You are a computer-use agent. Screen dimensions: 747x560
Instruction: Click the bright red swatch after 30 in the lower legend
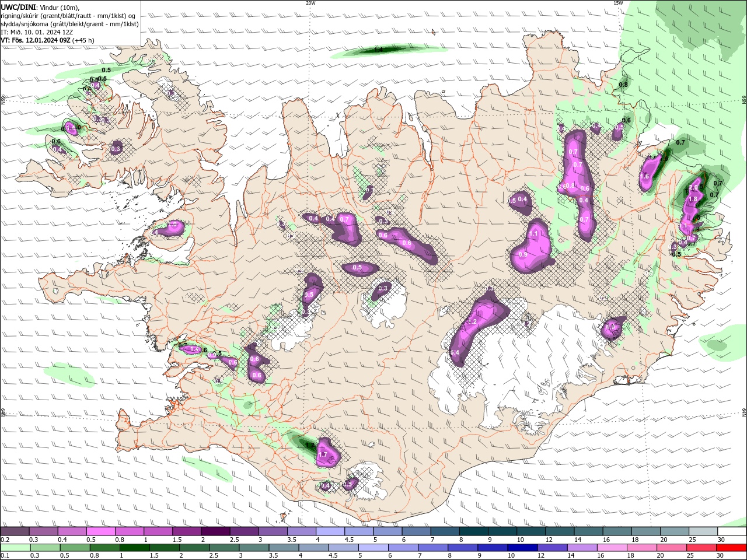tap(732, 547)
